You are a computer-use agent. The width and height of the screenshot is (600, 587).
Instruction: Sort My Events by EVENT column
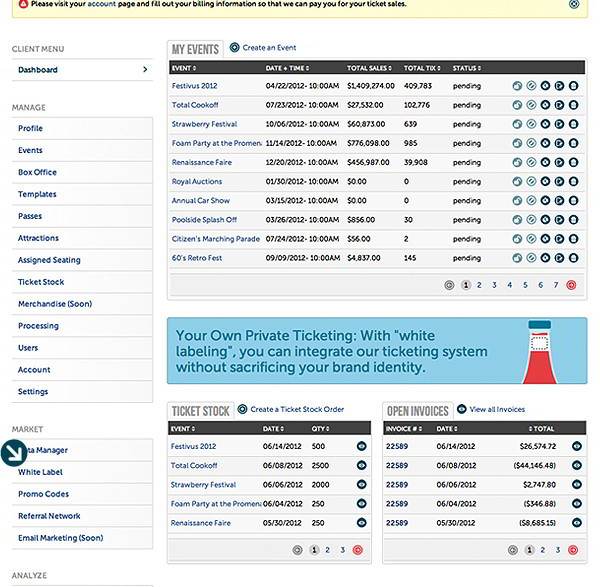pyautogui.click(x=184, y=68)
